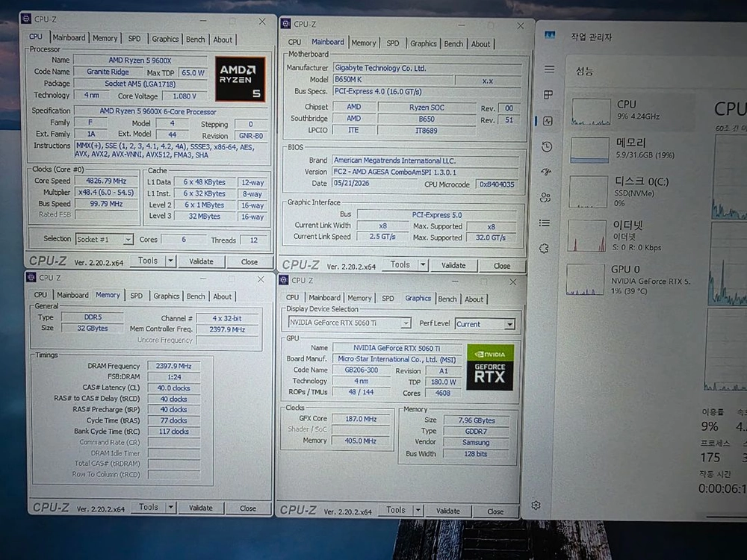Viewport: 747px width, 560px height.
Task: Click GPU code name value GB206-300
Action: [x=361, y=370]
